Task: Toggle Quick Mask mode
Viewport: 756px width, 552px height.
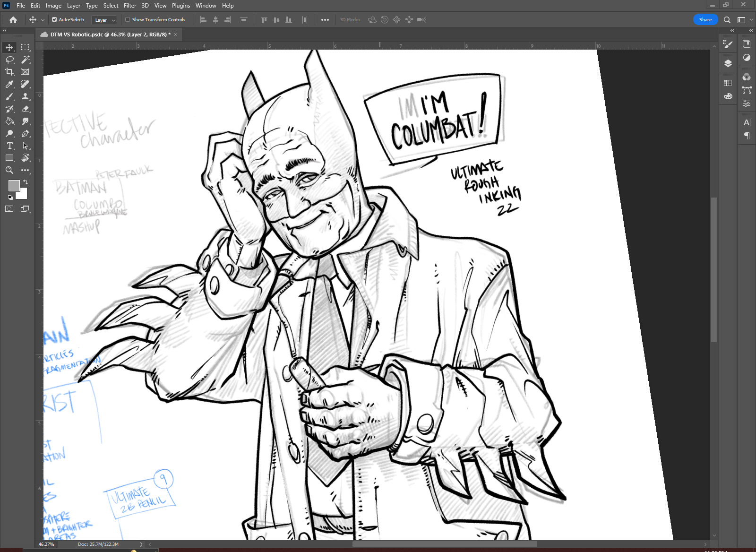Action: (9, 208)
